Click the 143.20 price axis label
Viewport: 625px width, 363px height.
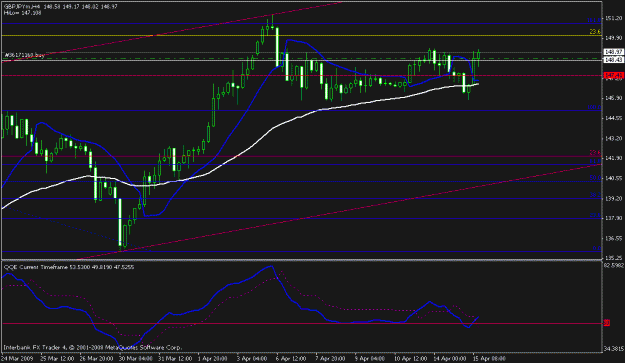tap(613, 138)
